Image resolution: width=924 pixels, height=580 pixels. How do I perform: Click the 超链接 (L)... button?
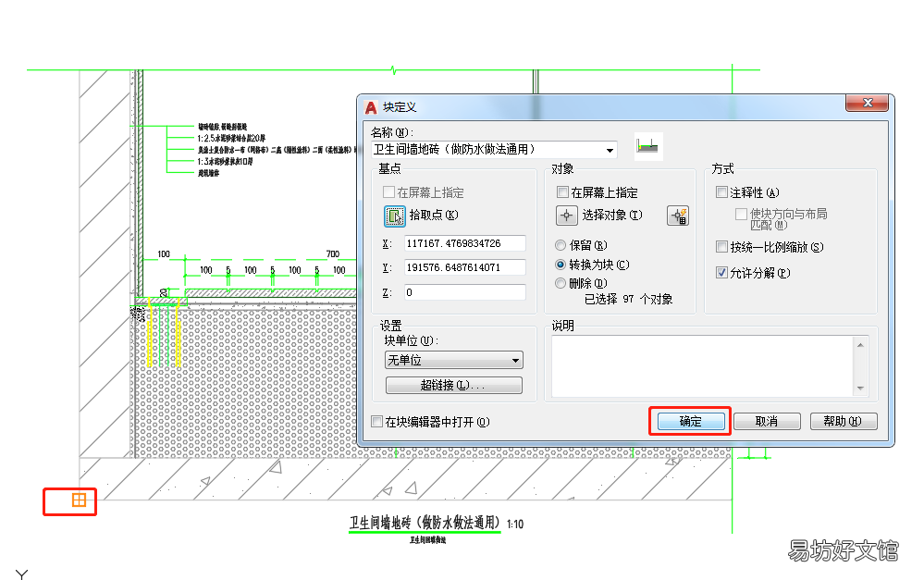[454, 386]
